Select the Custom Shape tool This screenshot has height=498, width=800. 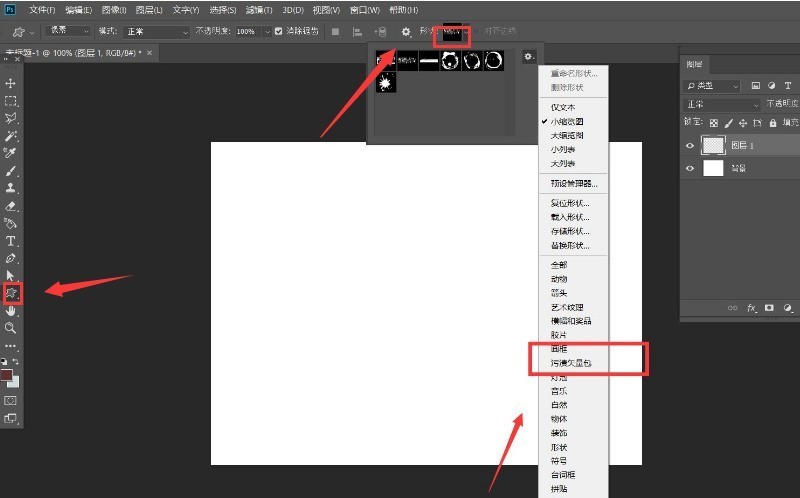pos(11,293)
